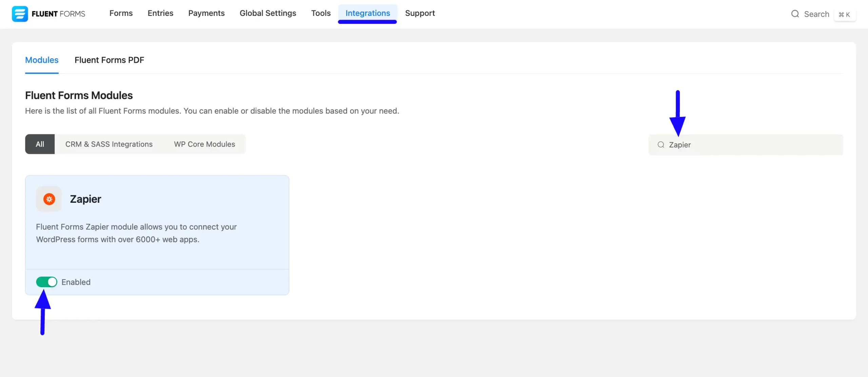The width and height of the screenshot is (868, 377).
Task: Click the Fluent Forms Modules heading
Action: (79, 95)
